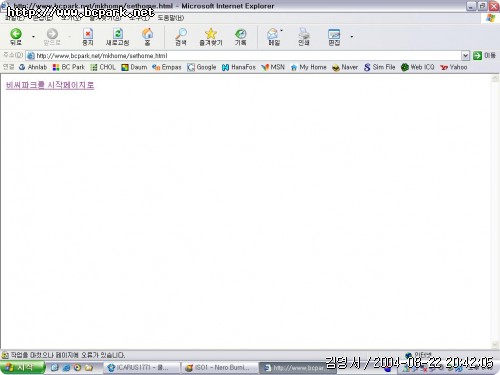Open the Google links bar shortcut

(x=202, y=67)
